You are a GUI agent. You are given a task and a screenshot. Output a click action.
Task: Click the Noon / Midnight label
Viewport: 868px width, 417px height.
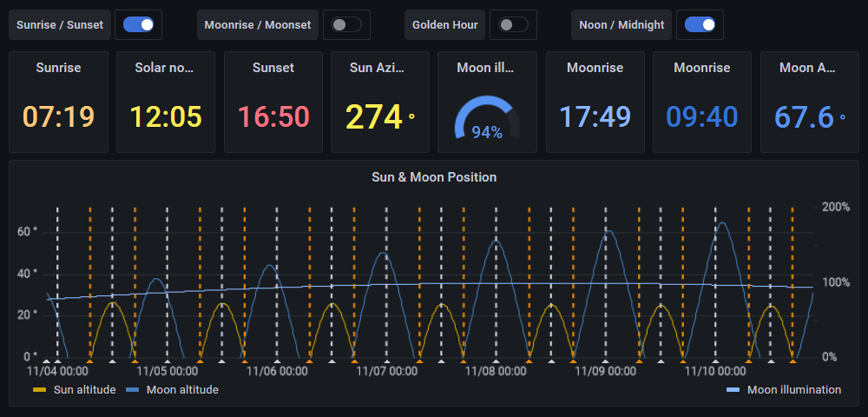click(x=621, y=25)
